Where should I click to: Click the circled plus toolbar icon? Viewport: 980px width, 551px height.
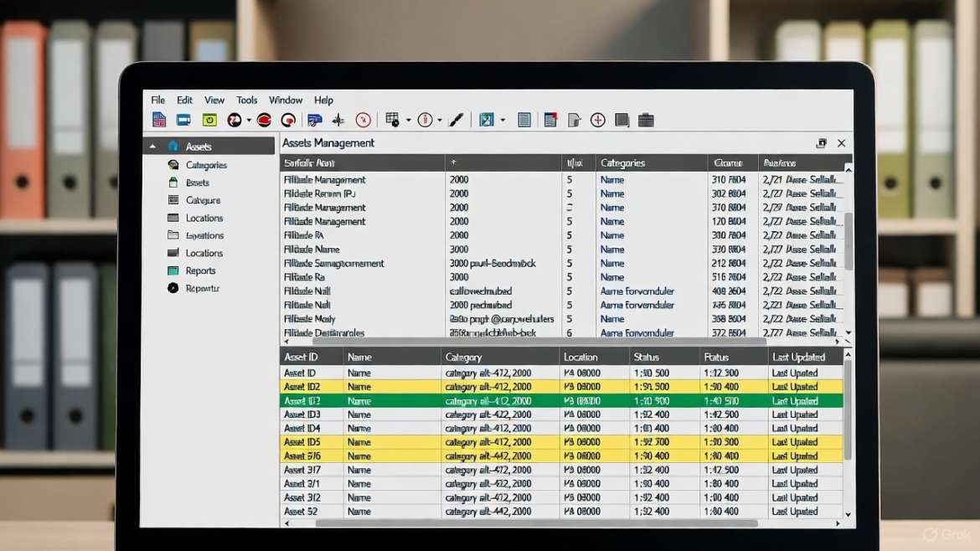pos(597,119)
